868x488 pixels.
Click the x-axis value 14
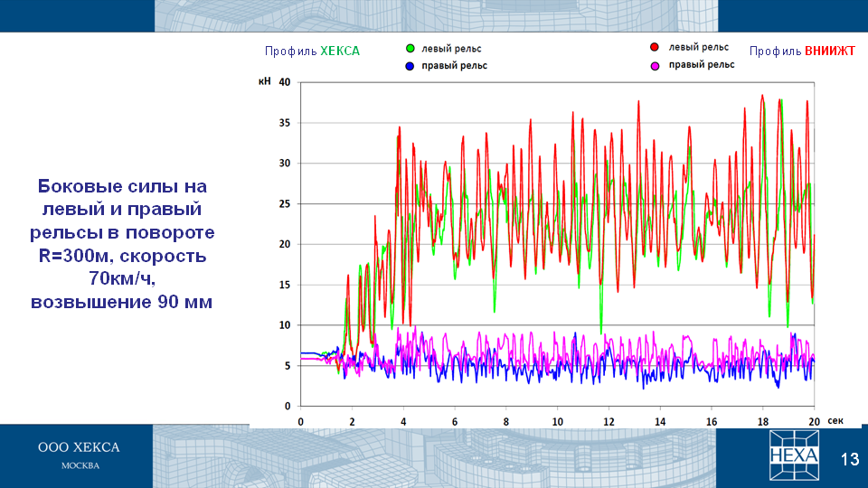660,422
